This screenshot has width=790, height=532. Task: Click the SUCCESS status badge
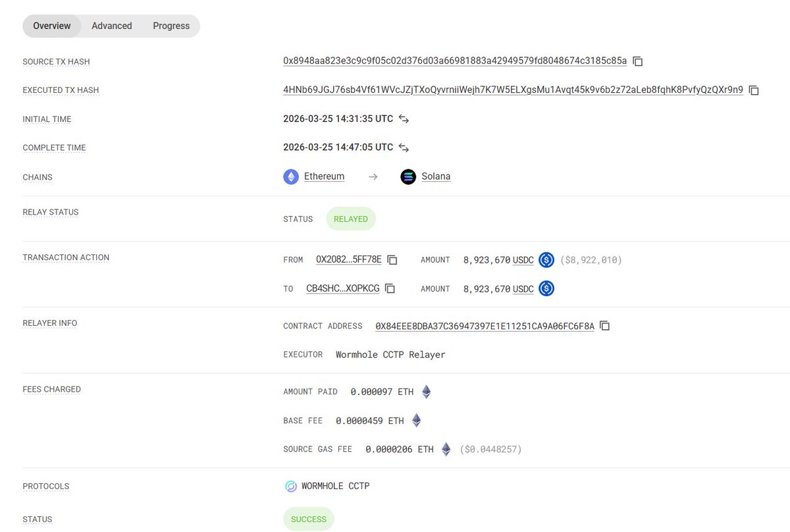(309, 519)
